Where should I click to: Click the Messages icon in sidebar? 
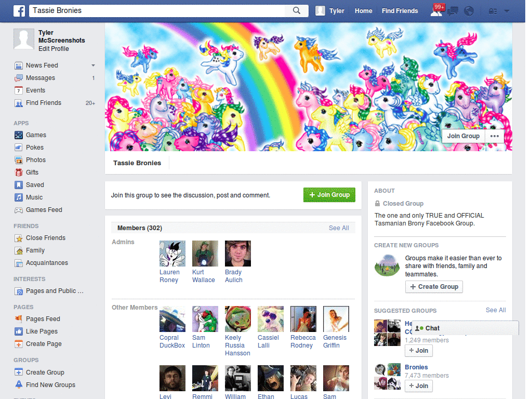click(x=19, y=78)
